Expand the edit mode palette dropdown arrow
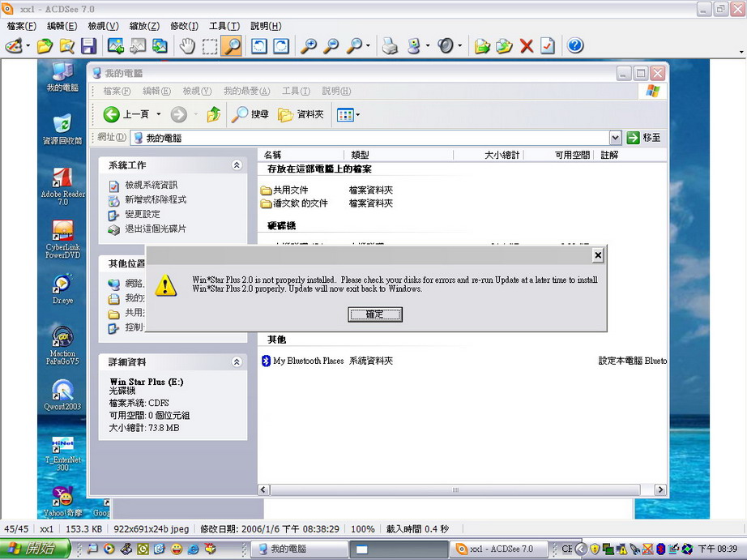The image size is (747, 560). pos(28,46)
